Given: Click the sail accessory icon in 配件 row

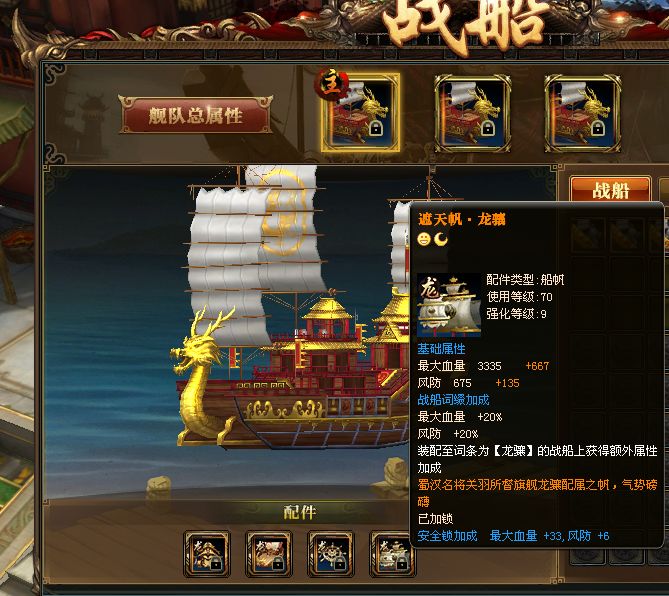Looking at the screenshot, I should [390, 554].
